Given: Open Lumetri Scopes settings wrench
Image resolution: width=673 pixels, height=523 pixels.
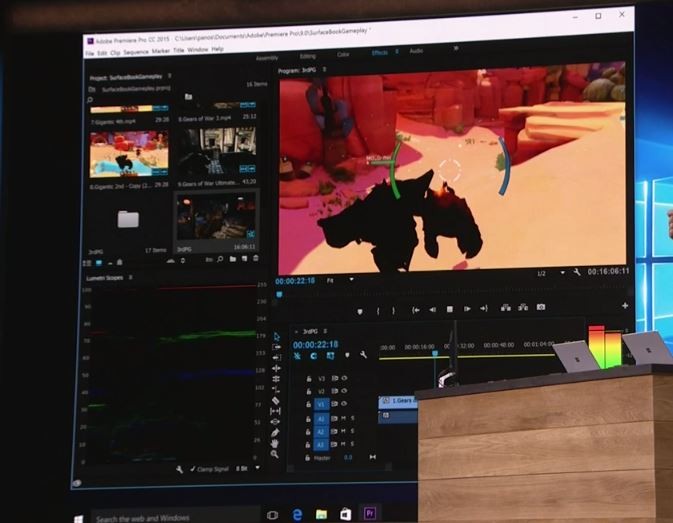Looking at the screenshot, I should pos(179,469).
